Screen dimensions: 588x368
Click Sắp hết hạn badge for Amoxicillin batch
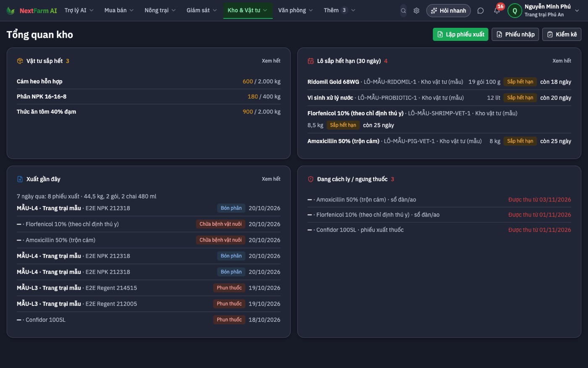(x=520, y=141)
